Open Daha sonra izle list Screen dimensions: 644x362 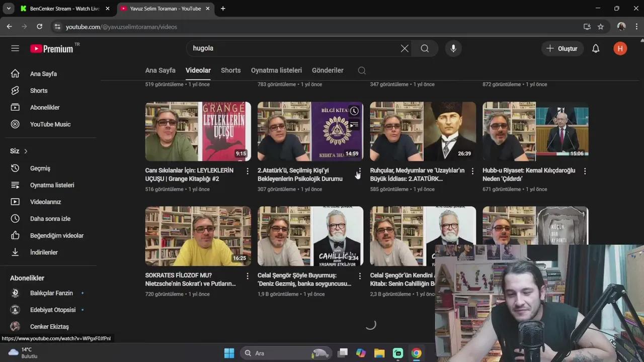(50, 219)
